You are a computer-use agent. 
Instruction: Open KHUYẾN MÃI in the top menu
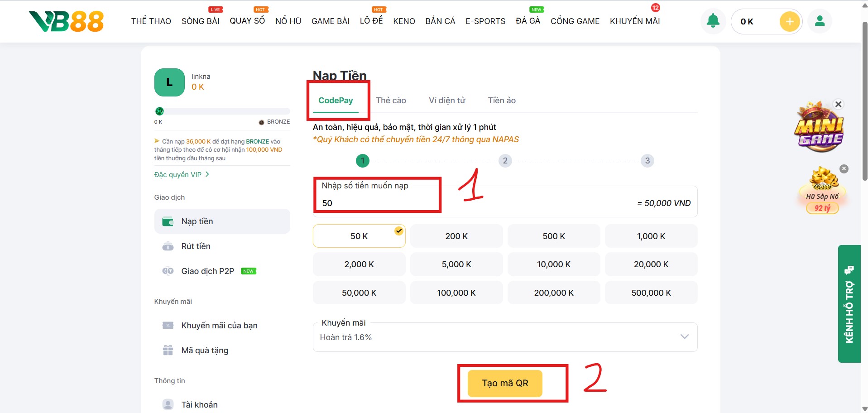(x=634, y=21)
